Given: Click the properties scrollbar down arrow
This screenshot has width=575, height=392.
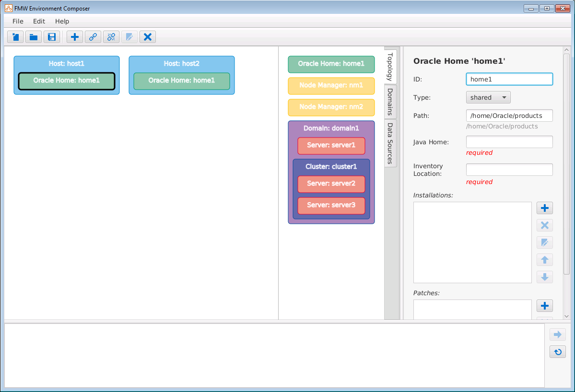Looking at the screenshot, I should pos(566,316).
